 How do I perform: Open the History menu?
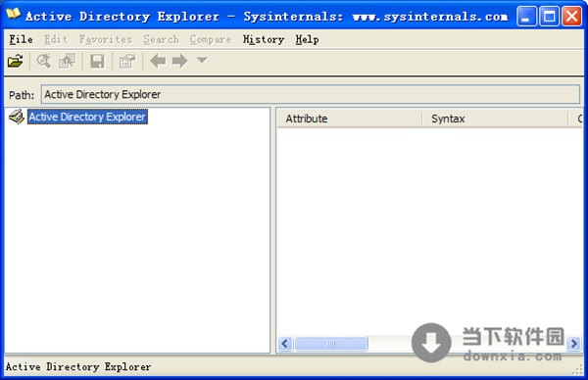coord(264,39)
